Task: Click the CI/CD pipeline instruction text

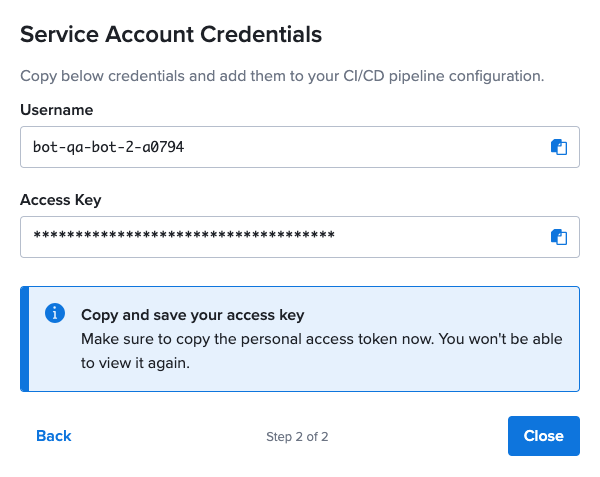Action: coord(281,76)
